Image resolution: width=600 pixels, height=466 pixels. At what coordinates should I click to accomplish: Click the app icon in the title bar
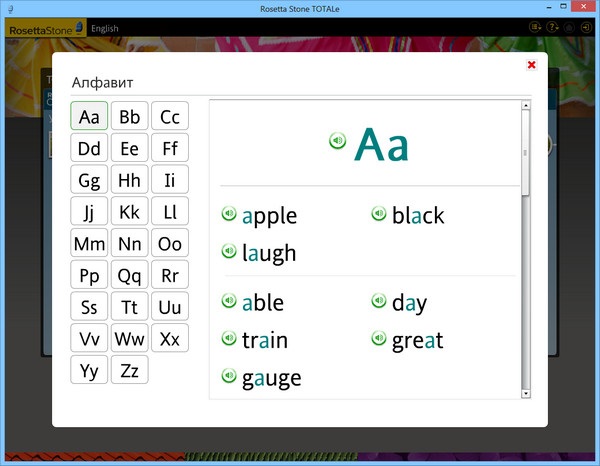(11, 8)
